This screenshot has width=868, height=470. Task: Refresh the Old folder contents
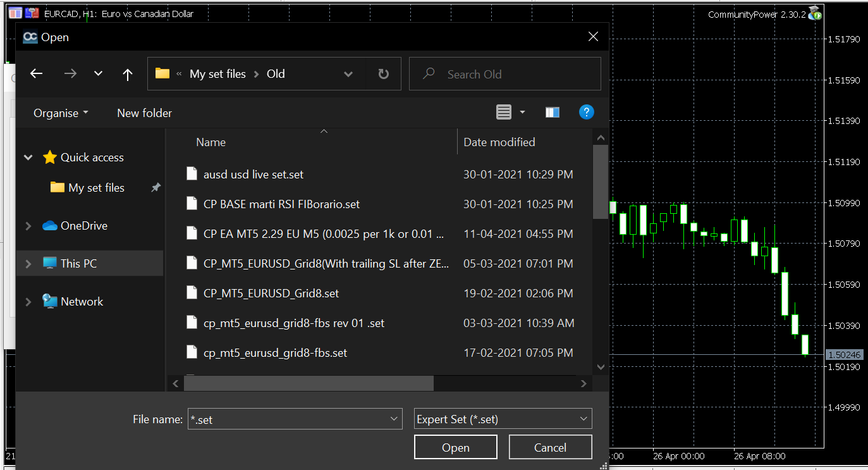coord(383,73)
